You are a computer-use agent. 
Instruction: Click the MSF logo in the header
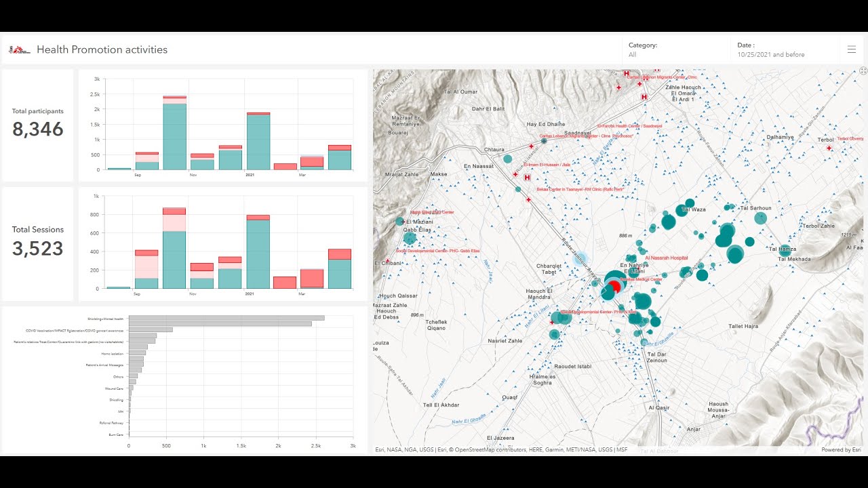(20, 49)
